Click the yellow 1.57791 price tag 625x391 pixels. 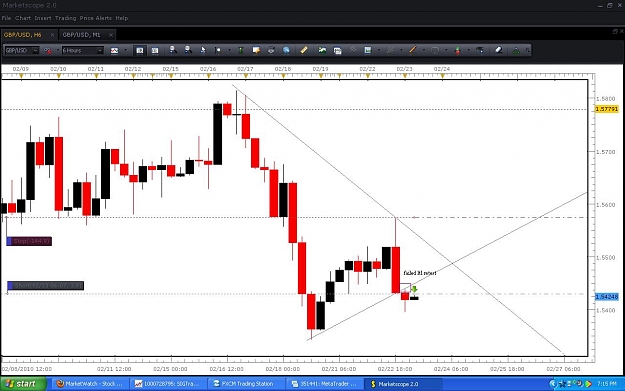coord(606,109)
